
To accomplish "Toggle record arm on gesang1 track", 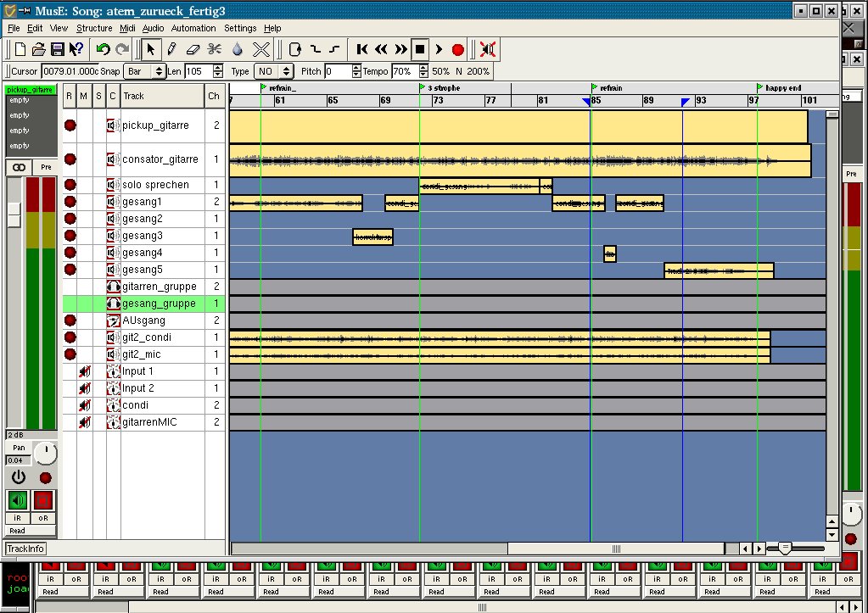I will coord(70,202).
